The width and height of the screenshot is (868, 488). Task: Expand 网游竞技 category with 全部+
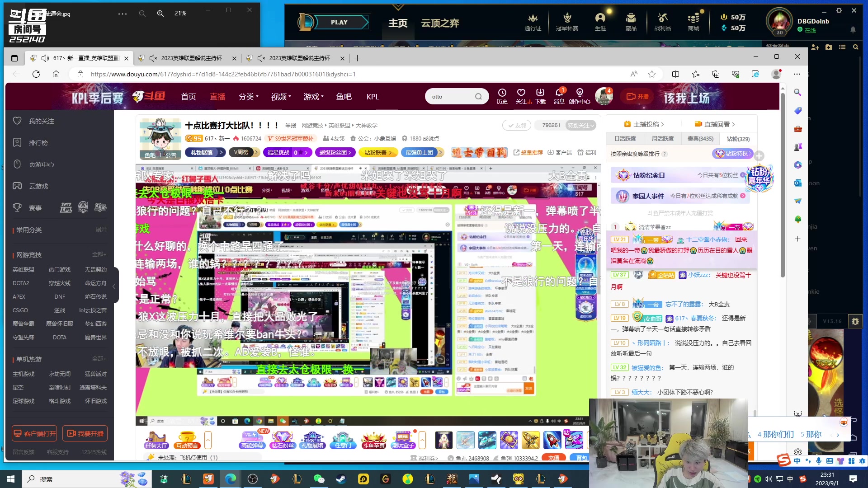tap(99, 254)
